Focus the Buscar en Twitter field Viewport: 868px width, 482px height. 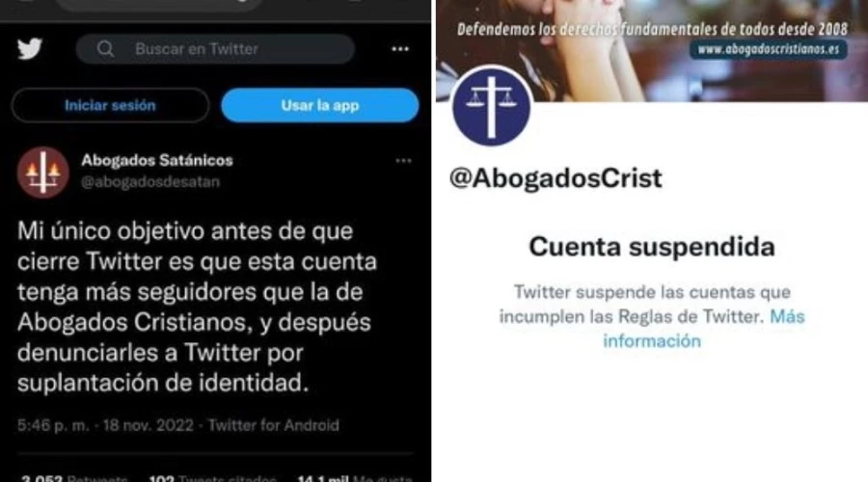click(215, 49)
